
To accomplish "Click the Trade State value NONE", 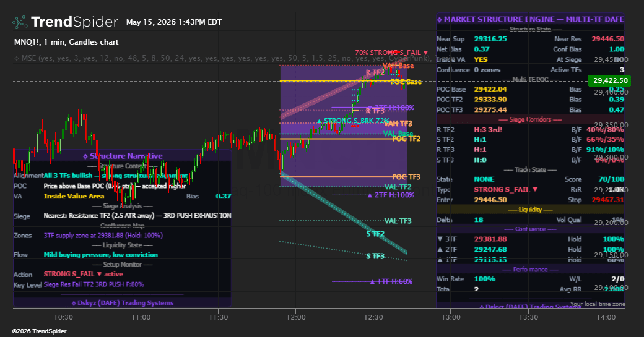I will pos(484,179).
